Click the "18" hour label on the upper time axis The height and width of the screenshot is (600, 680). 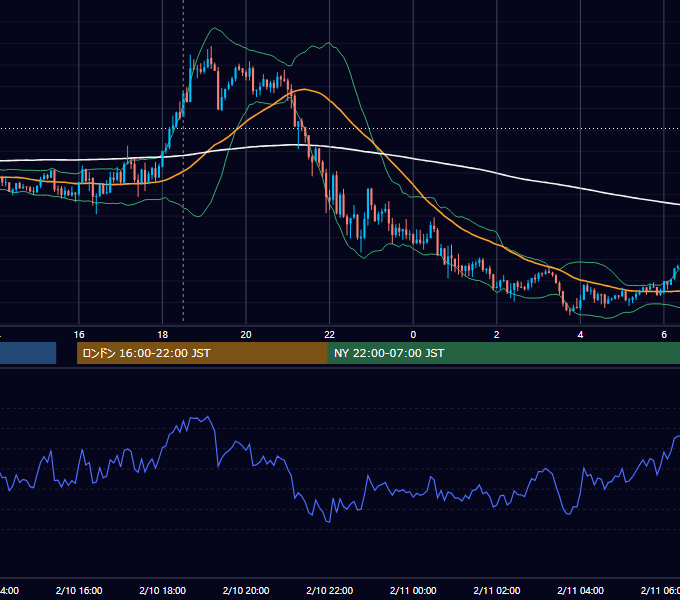162,335
